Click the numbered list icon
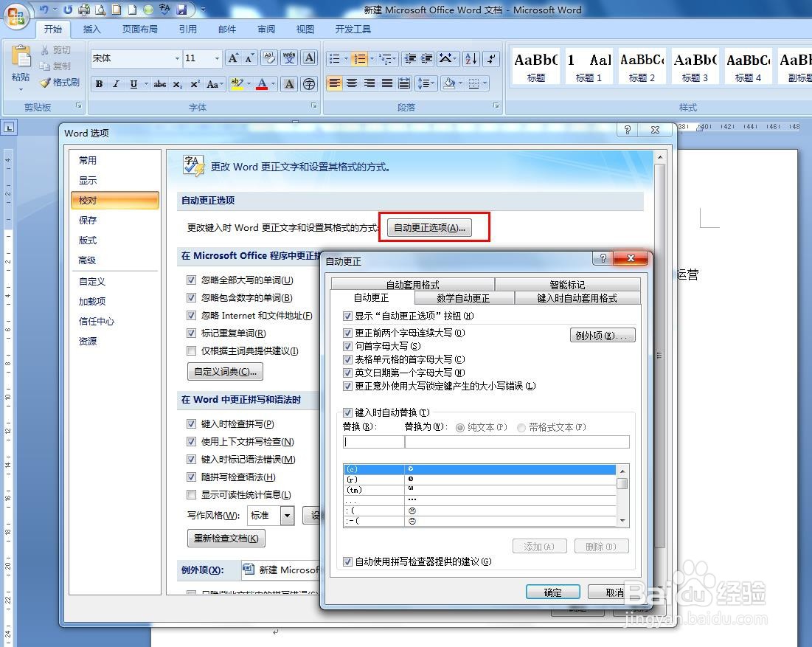 point(359,58)
